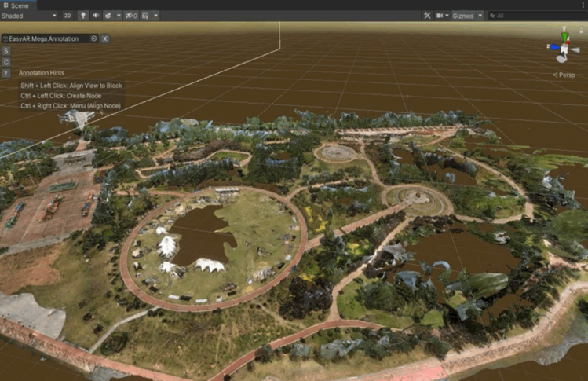The image size is (588, 381).
Task: Expand the scene effects dropdown arrow
Action: pyautogui.click(x=119, y=16)
